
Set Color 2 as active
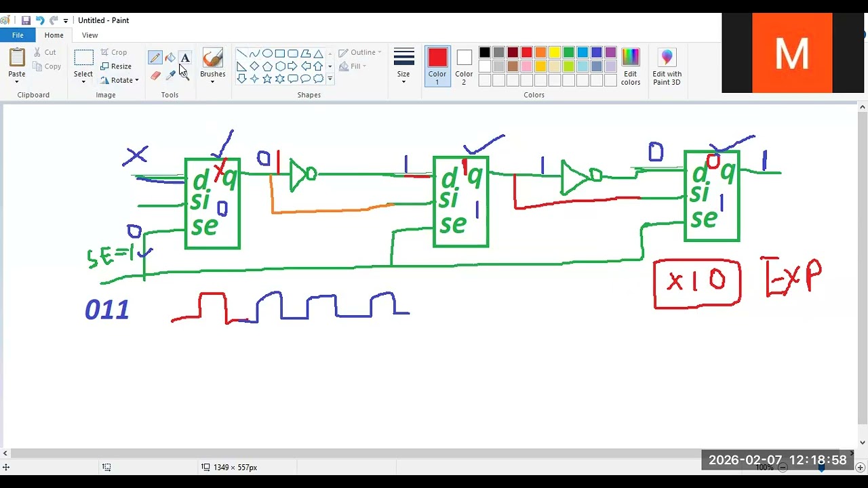464,66
